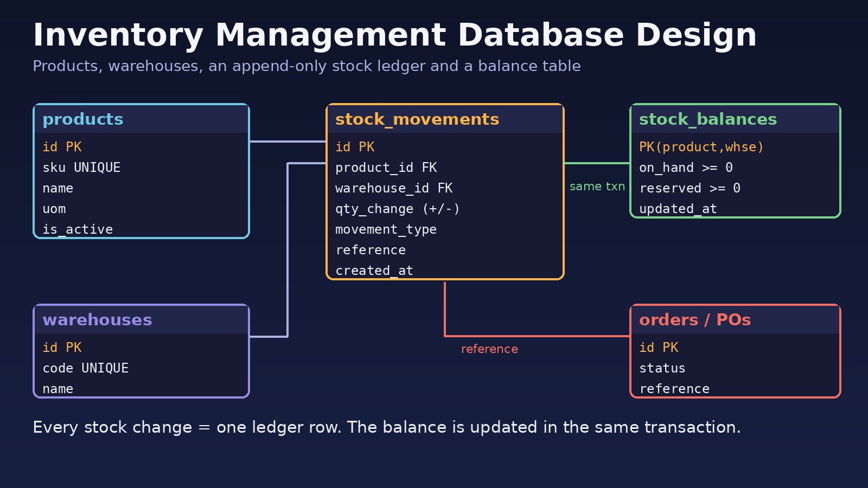Image resolution: width=868 pixels, height=488 pixels.
Task: Select 'sku UNIQUE' in products table
Action: pos(81,168)
